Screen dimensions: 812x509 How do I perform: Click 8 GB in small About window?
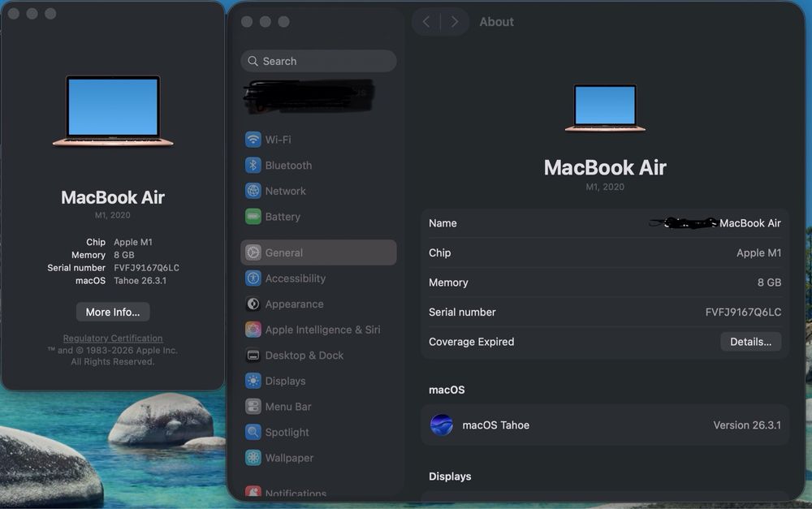[123, 255]
